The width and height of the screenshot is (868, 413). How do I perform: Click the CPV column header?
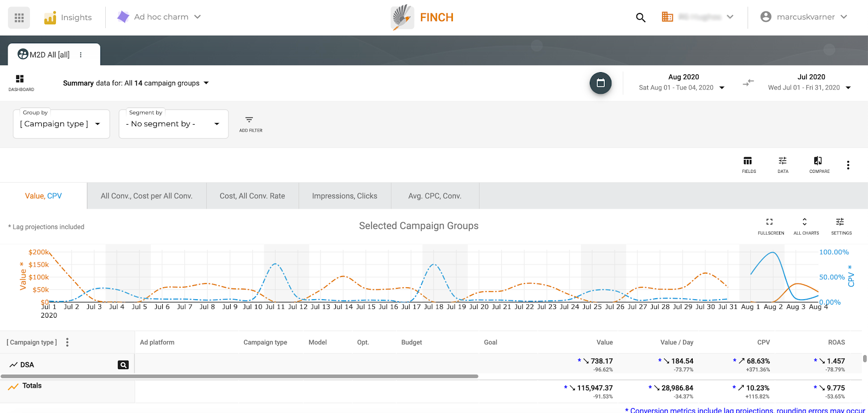coord(763,343)
